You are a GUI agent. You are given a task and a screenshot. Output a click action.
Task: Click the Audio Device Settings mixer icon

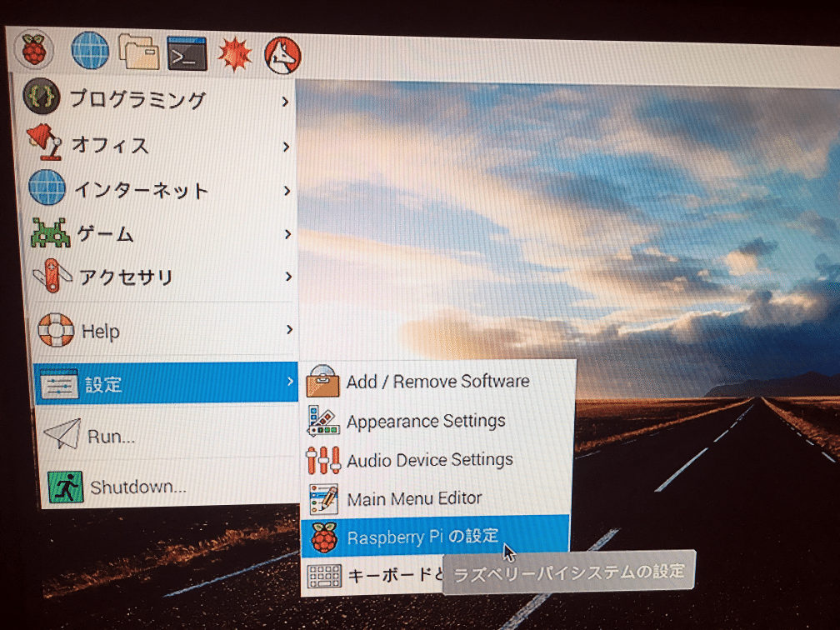pyautogui.click(x=323, y=460)
